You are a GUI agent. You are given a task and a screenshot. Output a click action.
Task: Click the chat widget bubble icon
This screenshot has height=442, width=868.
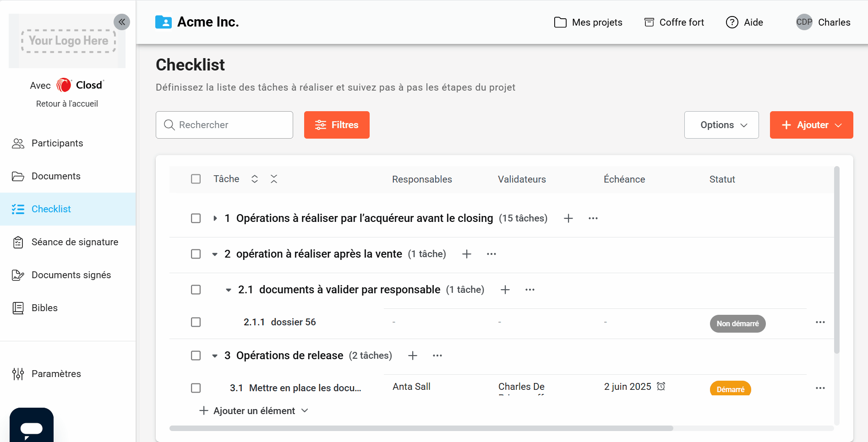point(32,428)
